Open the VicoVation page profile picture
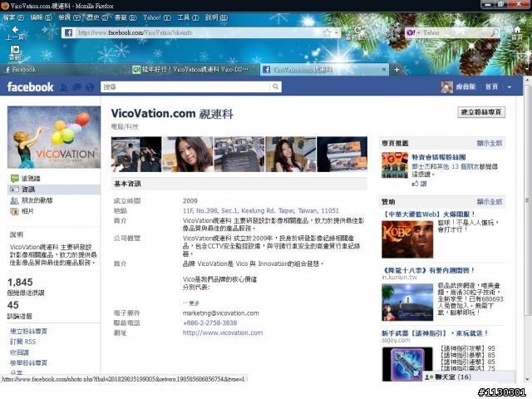The width and height of the screenshot is (532, 399). (x=54, y=137)
